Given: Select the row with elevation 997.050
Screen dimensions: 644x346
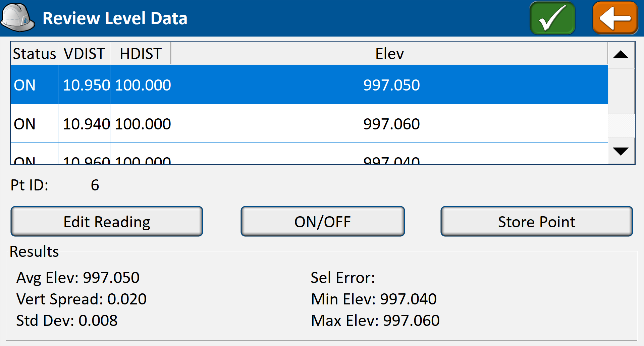Looking at the screenshot, I should click(x=309, y=85).
